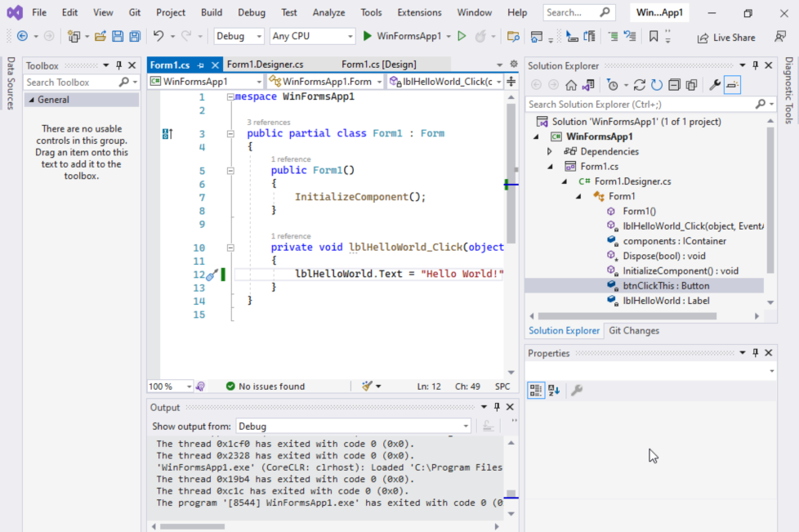Select lblHelloWorld : Label in Solution Explorer
This screenshot has width=799, height=532.
(x=666, y=301)
